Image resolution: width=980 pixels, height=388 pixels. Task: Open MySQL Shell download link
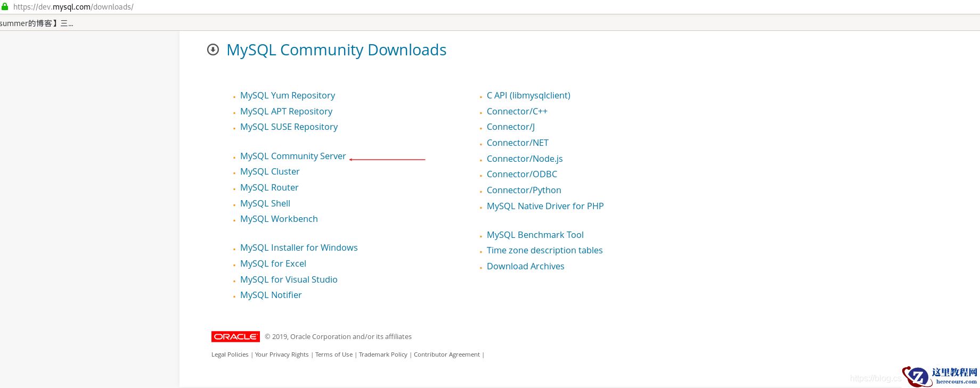(x=265, y=203)
